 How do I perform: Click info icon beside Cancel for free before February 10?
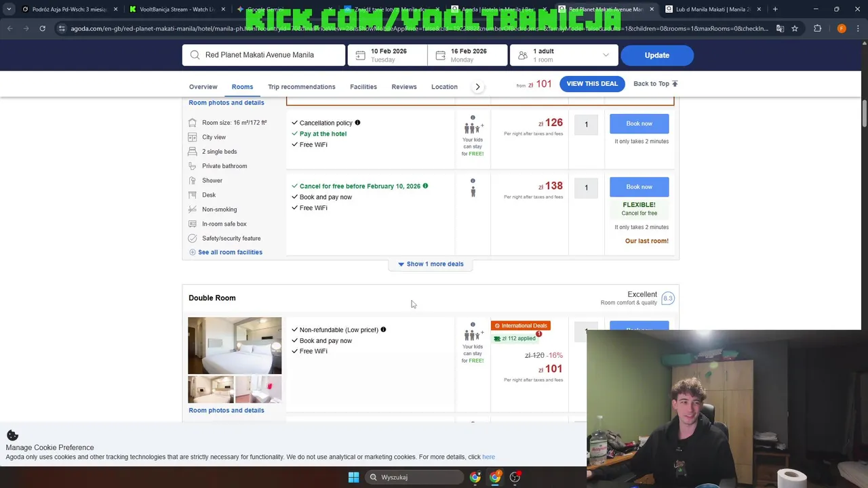point(425,186)
